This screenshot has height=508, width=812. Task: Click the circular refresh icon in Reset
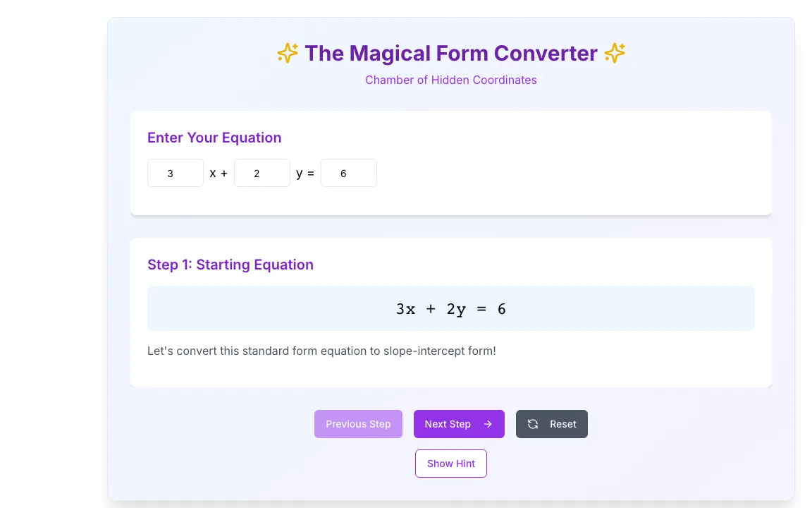pos(533,424)
